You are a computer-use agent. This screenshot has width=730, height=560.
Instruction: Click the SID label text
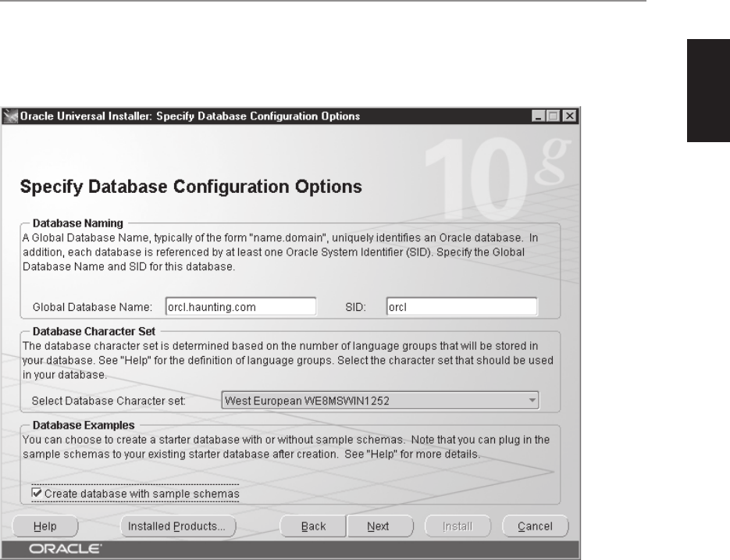point(356,307)
